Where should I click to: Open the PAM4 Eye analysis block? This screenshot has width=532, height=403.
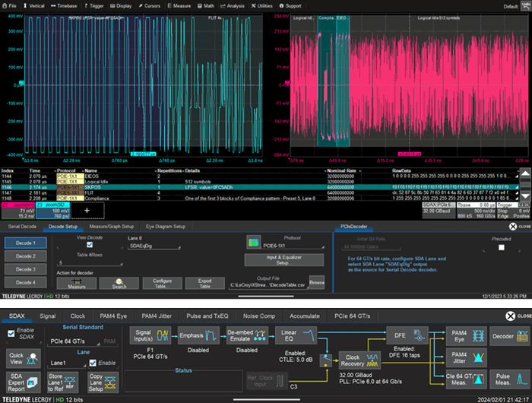(x=465, y=337)
